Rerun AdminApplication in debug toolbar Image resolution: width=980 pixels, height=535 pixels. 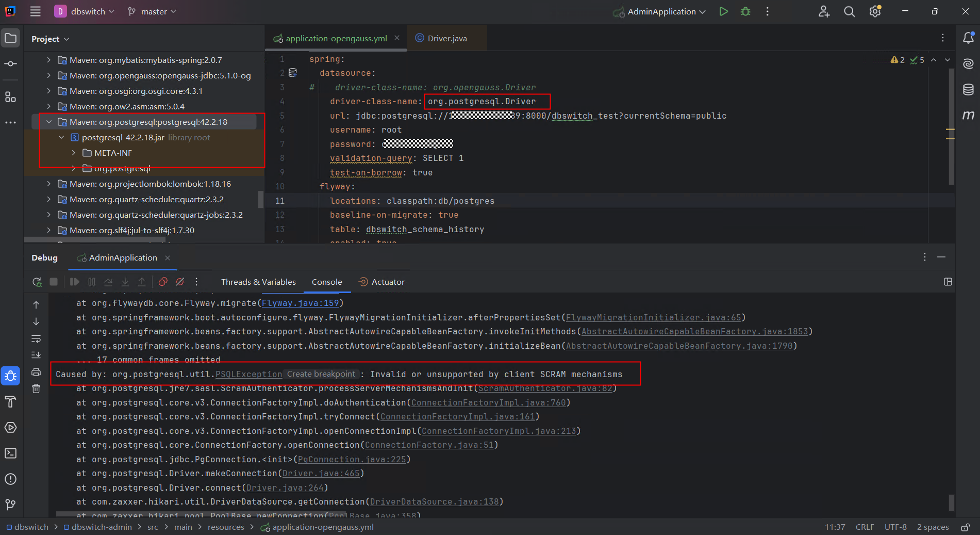coord(37,282)
